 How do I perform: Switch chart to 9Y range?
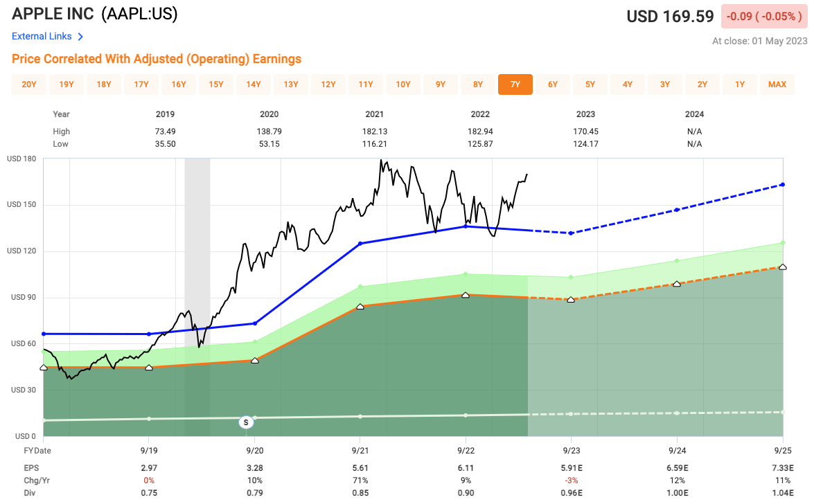coord(440,84)
